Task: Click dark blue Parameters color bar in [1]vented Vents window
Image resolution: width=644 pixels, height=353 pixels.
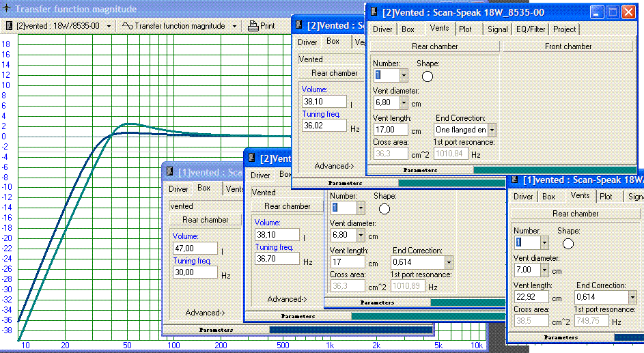Action: click(629, 337)
